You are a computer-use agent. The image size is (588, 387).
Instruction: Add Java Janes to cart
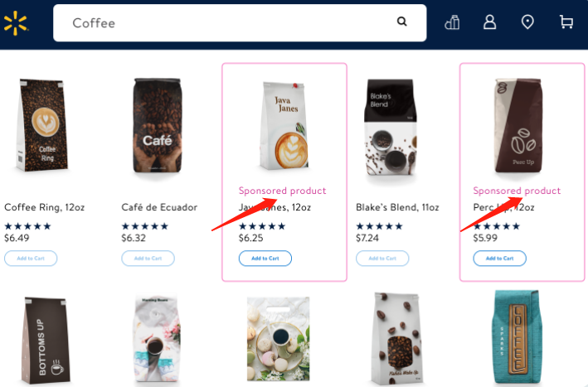coord(265,258)
